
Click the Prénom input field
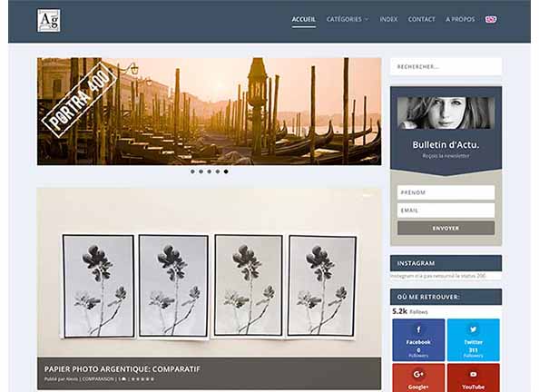446,192
